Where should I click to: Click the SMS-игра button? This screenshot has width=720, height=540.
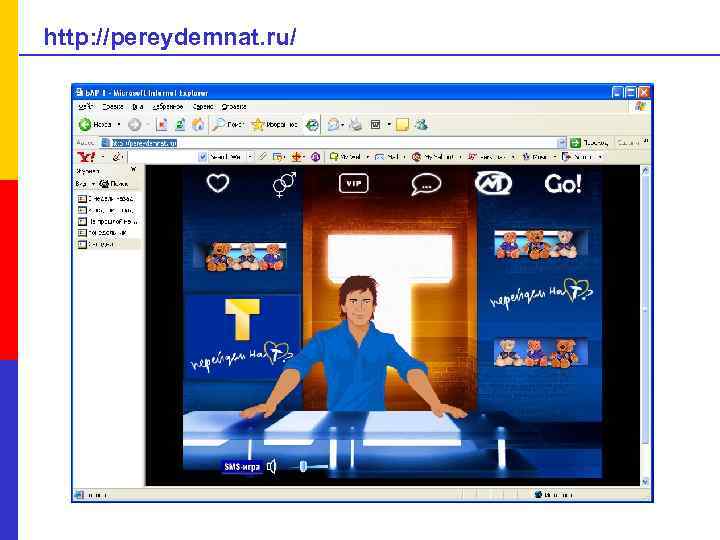pyautogui.click(x=242, y=467)
